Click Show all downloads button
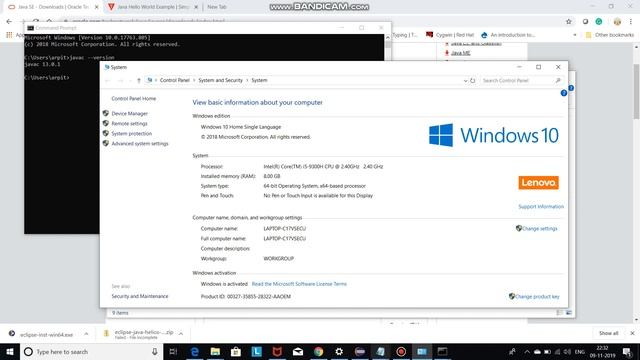 [x=609, y=333]
